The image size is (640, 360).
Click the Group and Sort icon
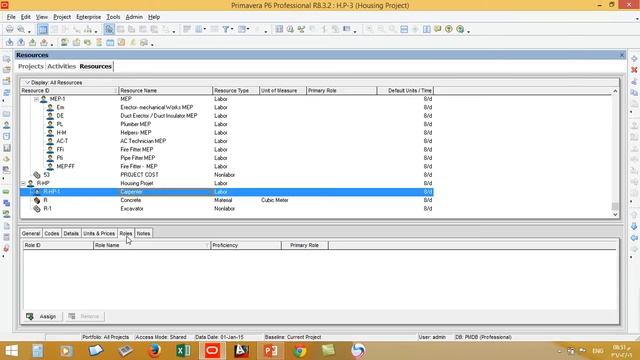coord(242,29)
